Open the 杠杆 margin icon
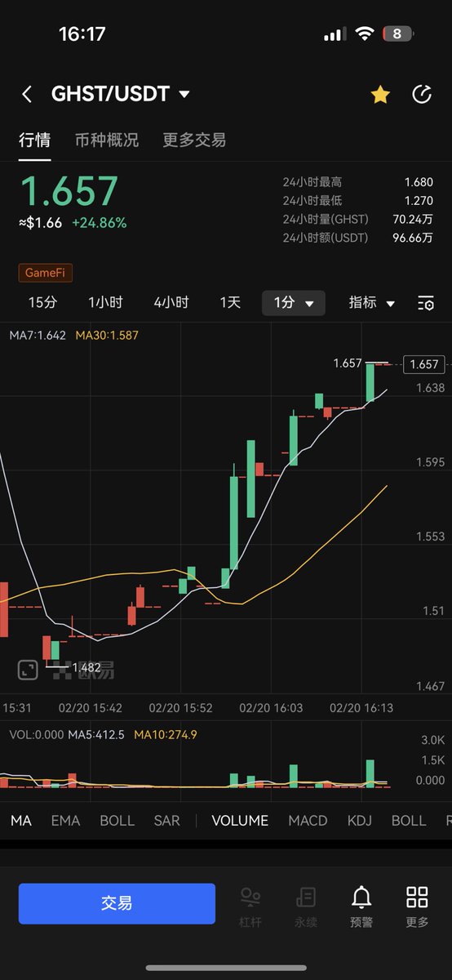The image size is (452, 980). (x=250, y=907)
